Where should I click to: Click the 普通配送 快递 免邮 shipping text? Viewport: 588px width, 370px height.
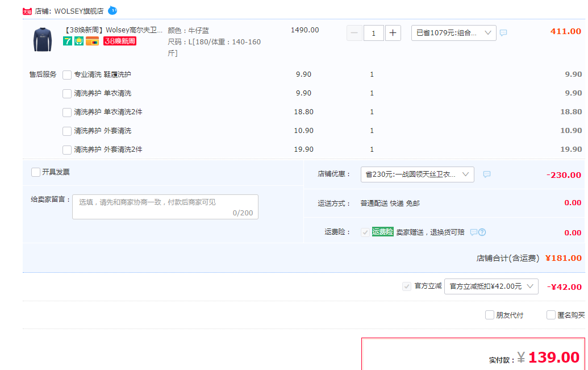(390, 203)
